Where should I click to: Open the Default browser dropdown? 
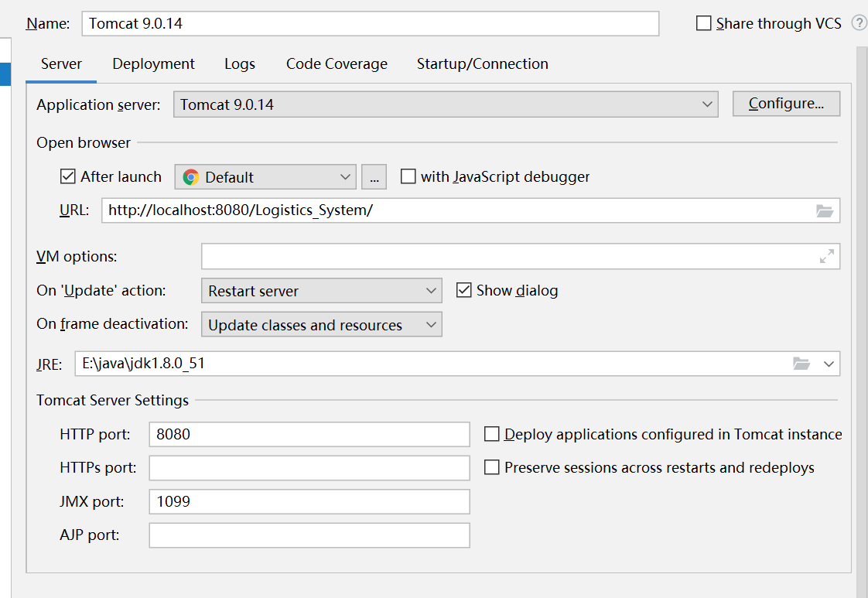click(x=265, y=177)
